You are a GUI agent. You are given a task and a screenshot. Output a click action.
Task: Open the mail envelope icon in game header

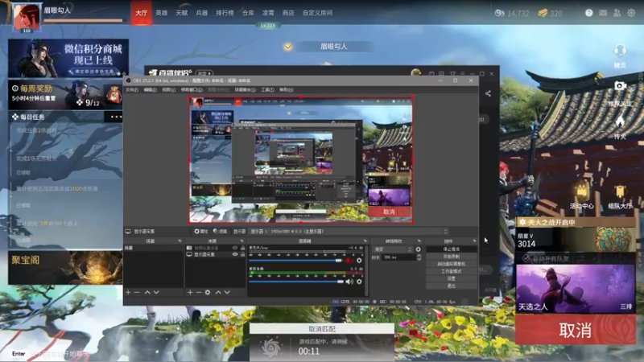(603, 13)
